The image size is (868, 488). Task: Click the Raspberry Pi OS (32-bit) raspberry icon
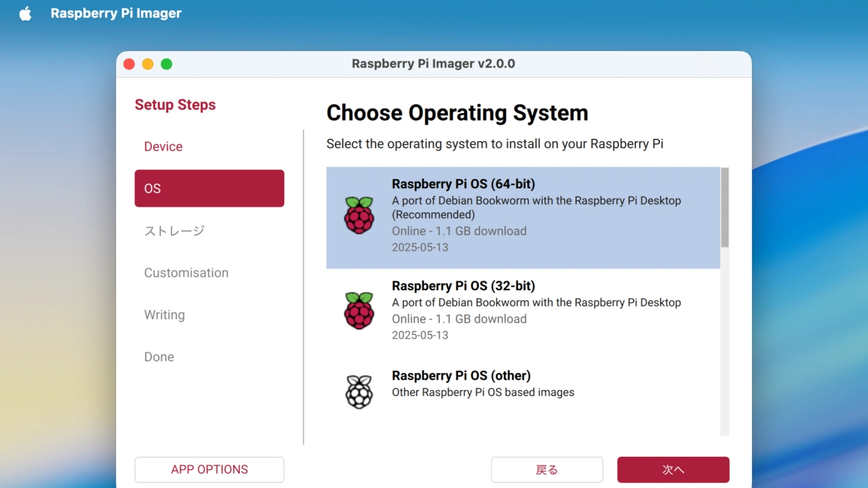[x=359, y=310]
